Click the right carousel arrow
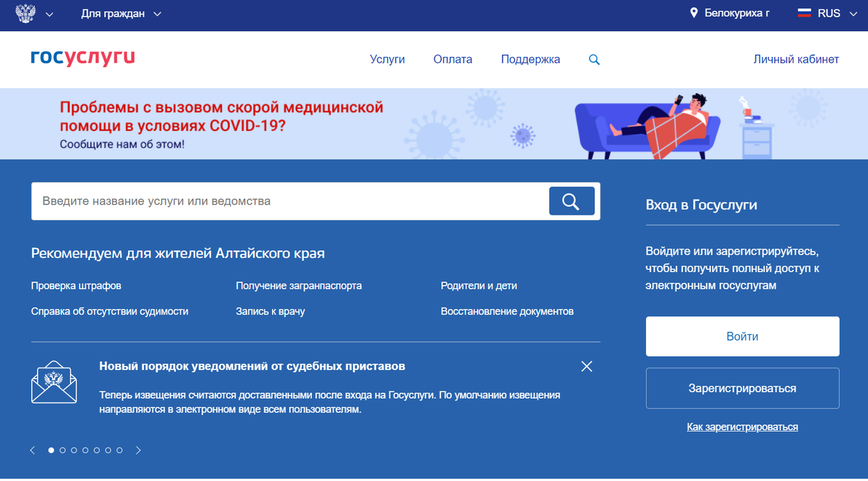The height and width of the screenshot is (481, 868). 138,449
